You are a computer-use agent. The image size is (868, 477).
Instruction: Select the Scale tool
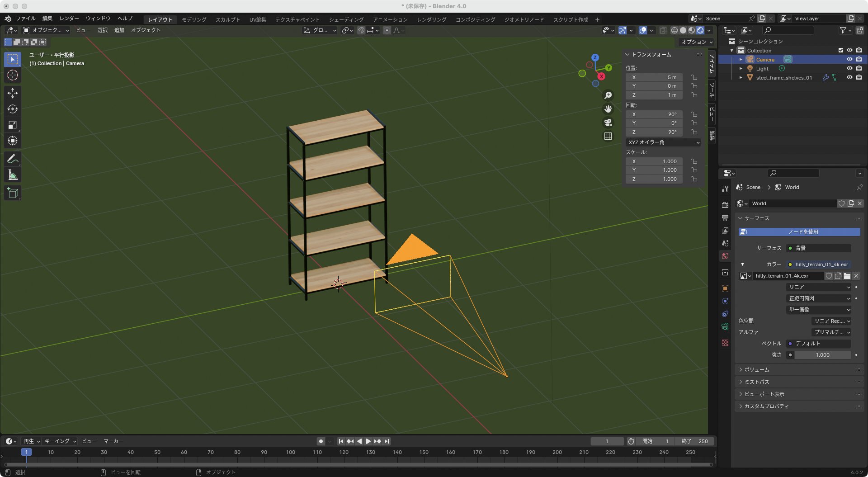[x=13, y=125]
